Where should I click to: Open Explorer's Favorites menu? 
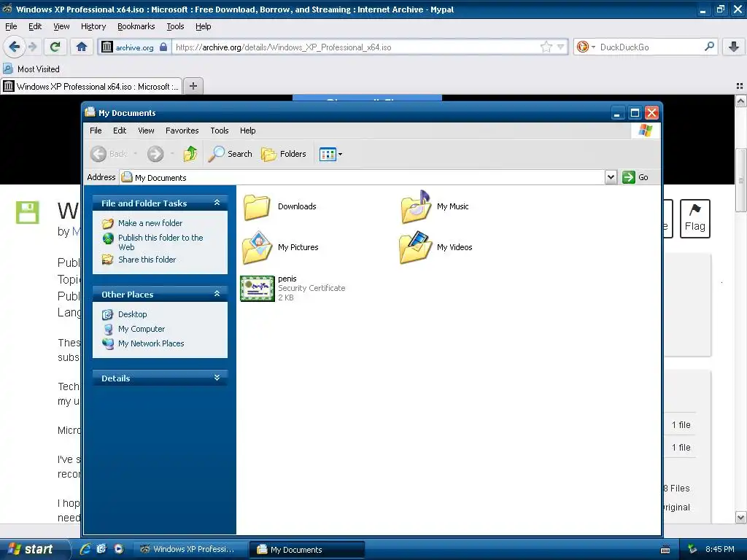(182, 131)
